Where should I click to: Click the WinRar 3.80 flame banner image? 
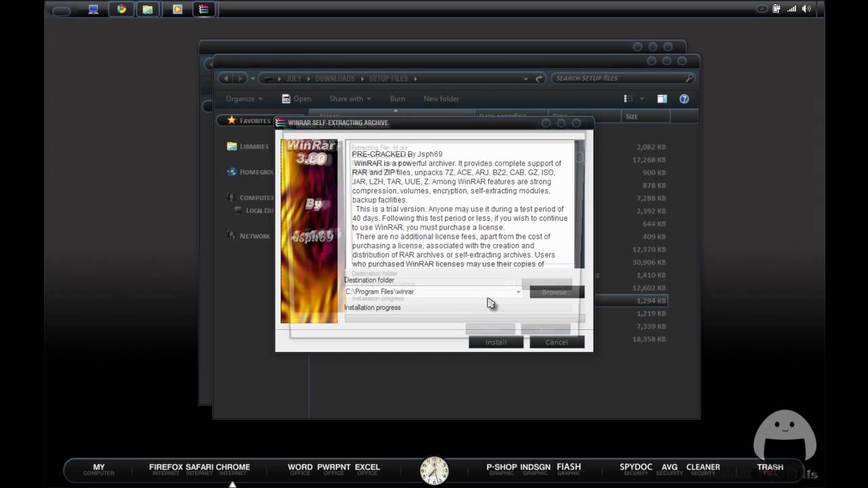coord(309,231)
